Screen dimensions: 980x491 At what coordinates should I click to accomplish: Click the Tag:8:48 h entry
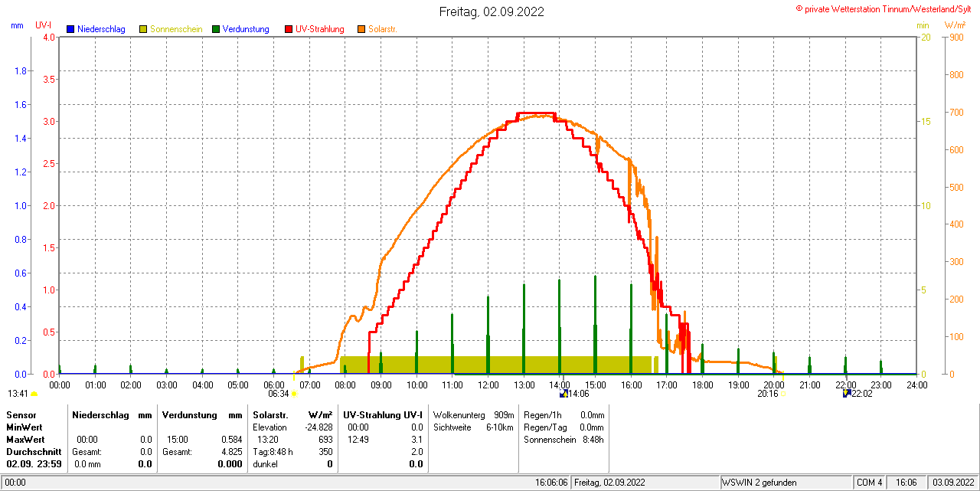[273, 451]
